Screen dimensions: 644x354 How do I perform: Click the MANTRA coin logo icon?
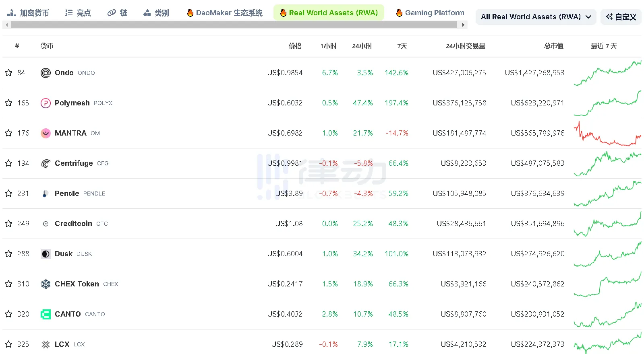tap(46, 133)
